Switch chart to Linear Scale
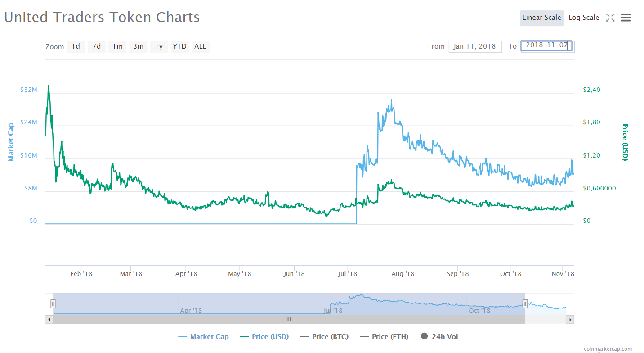644x353 pixels. coord(541,18)
